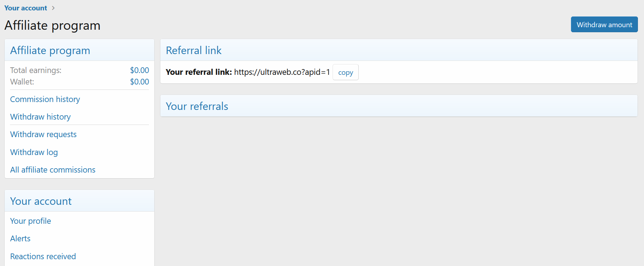Screen dimensions: 644x266
Task: Open the Your account breadcrumb link
Action: click(x=25, y=8)
